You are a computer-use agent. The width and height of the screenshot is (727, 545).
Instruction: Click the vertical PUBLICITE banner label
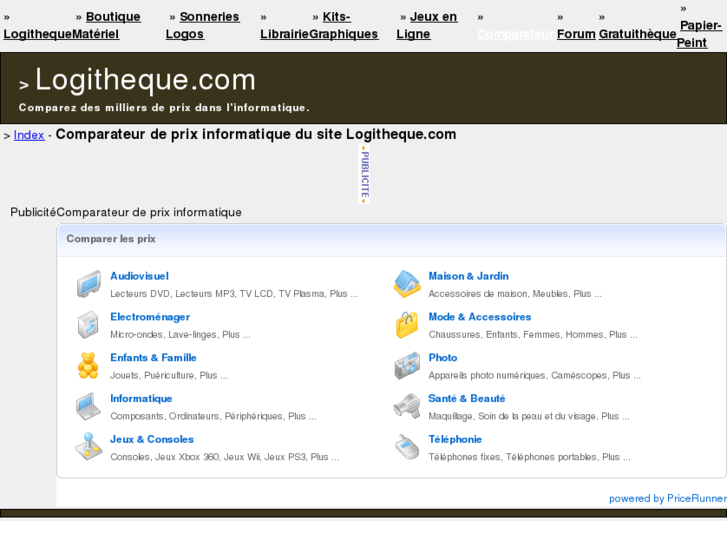click(365, 174)
